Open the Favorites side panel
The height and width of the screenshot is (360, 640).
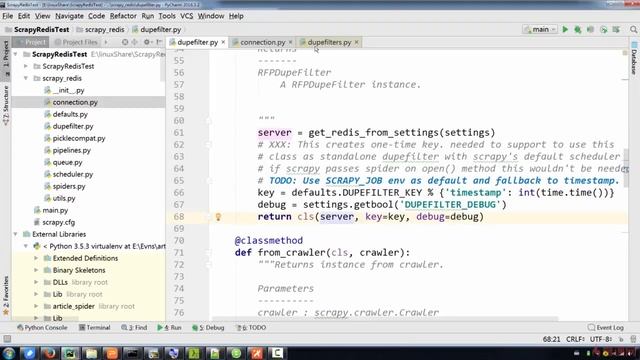point(5,296)
